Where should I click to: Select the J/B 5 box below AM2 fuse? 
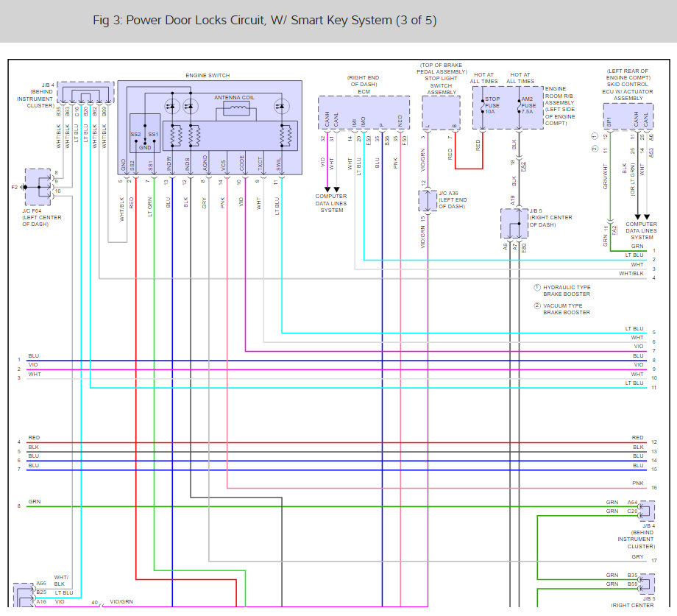514,223
